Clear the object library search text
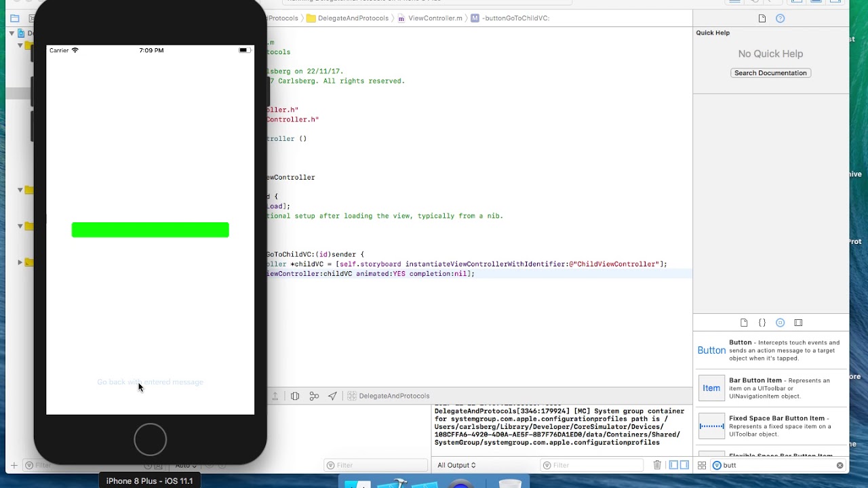868x488 pixels. click(840, 465)
